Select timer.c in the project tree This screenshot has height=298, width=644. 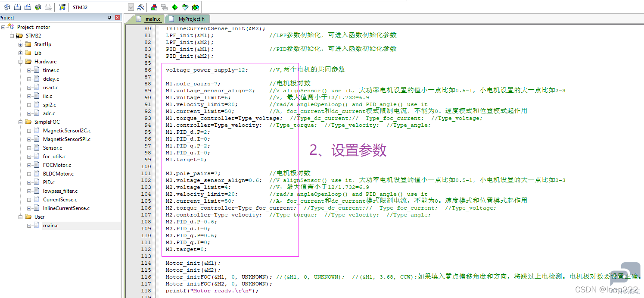51,70
